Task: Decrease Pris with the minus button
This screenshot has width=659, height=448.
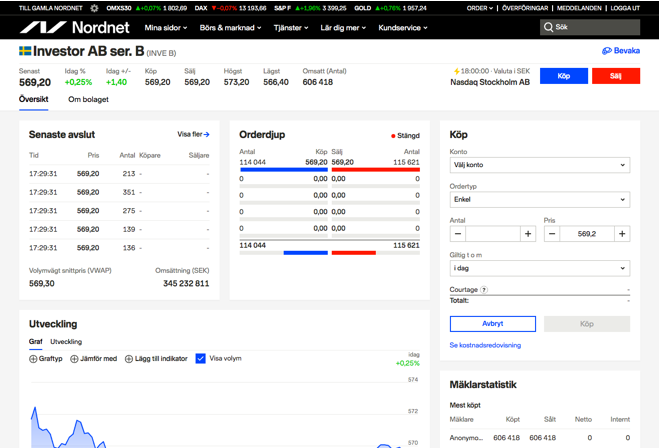Action: pos(552,234)
